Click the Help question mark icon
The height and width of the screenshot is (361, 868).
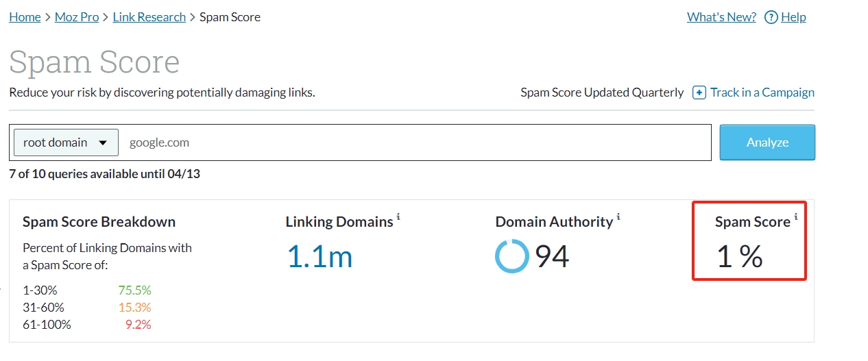pyautogui.click(x=771, y=18)
